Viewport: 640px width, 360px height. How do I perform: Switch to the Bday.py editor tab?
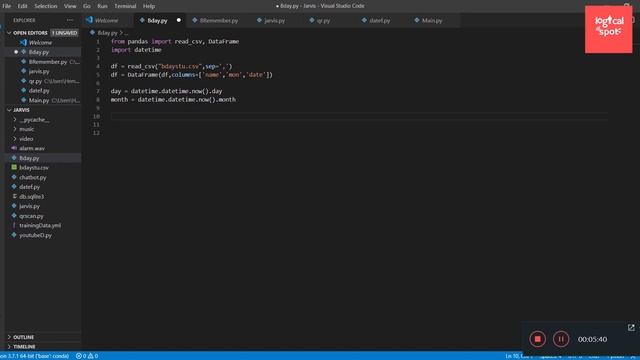coord(158,20)
